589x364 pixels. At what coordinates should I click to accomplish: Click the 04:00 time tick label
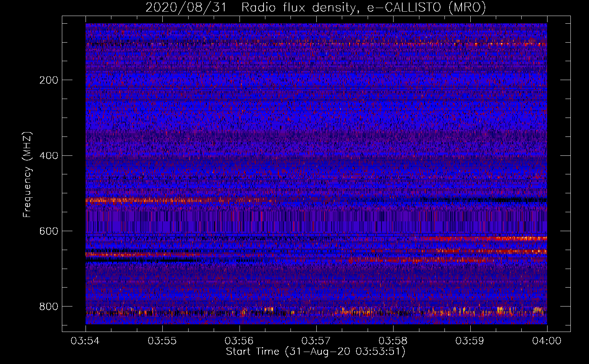point(547,341)
